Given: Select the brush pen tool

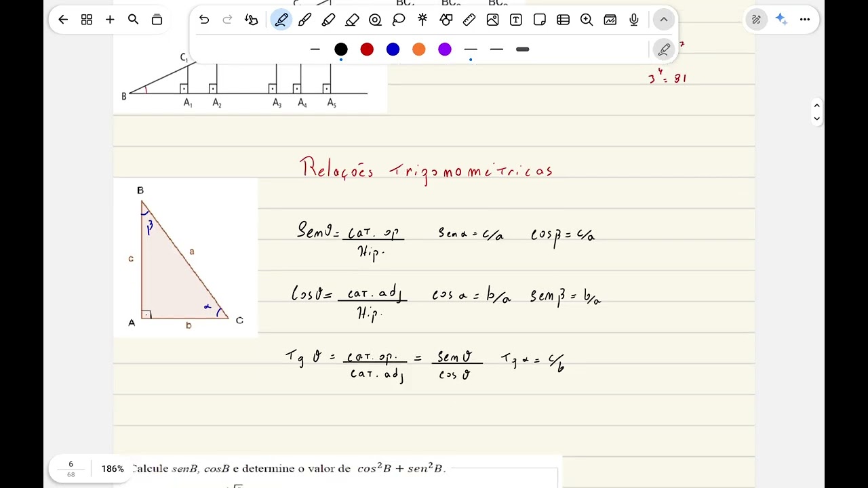Looking at the screenshot, I should [304, 20].
